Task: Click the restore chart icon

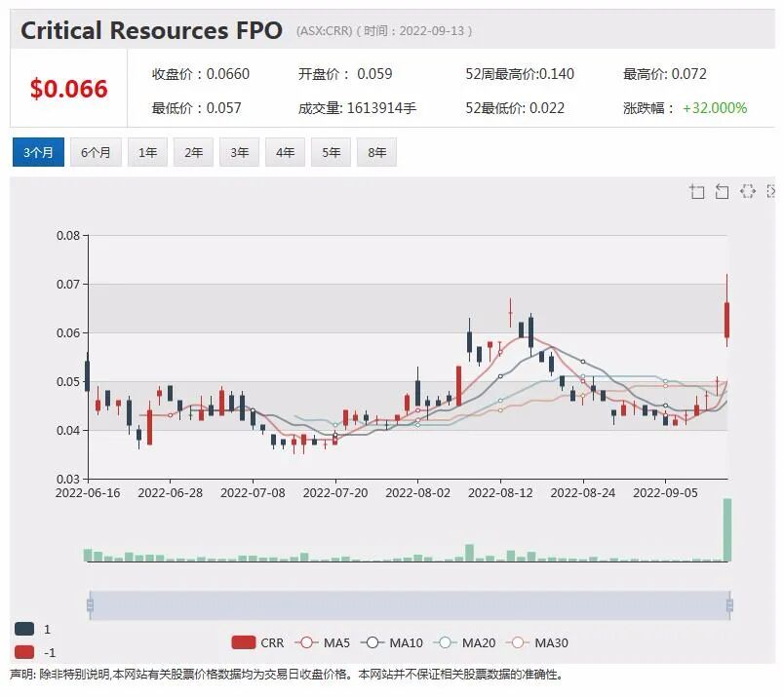Action: (x=748, y=191)
